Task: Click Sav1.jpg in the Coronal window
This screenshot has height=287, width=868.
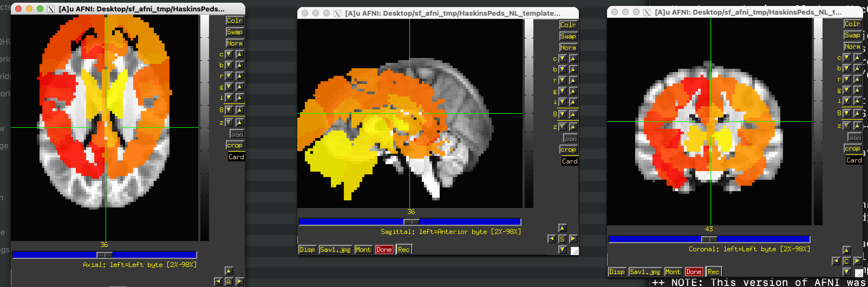Action: click(x=645, y=272)
